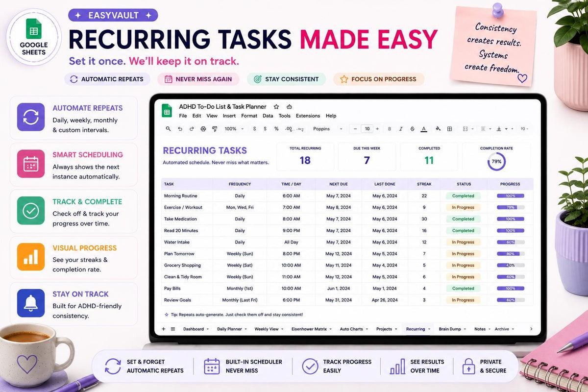588x392 pixels.
Task: Select the Grocery Shopping task cell
Action: pyautogui.click(x=187, y=265)
